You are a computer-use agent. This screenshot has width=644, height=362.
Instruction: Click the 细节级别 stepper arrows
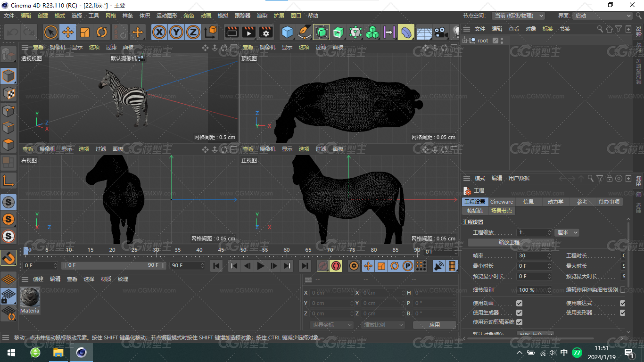549,290
